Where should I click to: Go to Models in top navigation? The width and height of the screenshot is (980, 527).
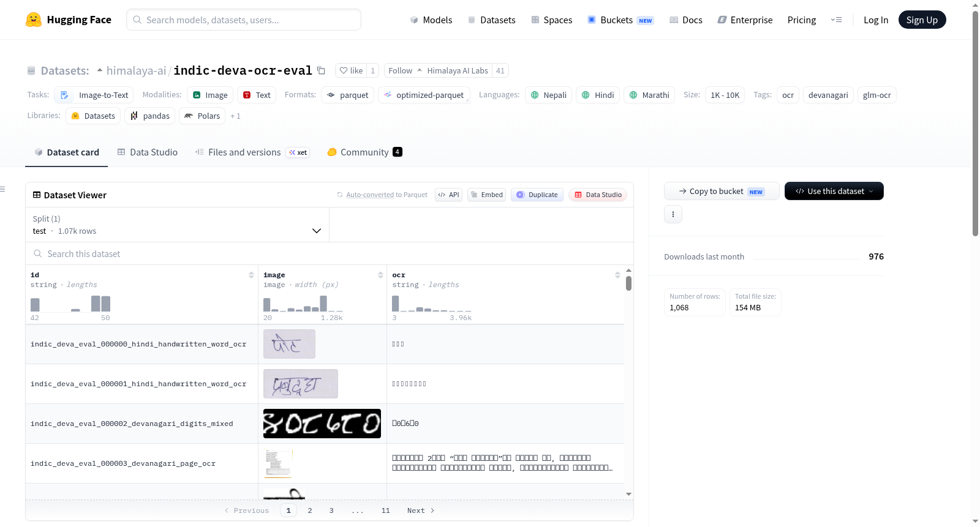coord(431,20)
